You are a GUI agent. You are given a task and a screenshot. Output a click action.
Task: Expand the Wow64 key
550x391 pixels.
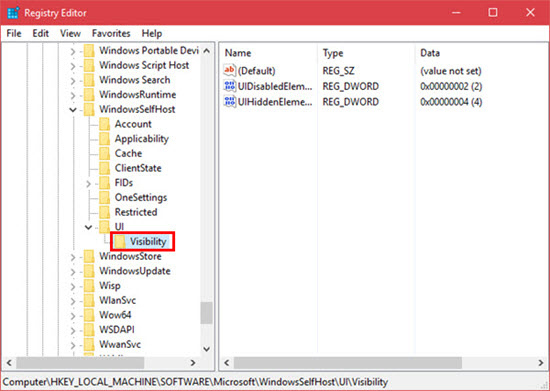pos(73,316)
